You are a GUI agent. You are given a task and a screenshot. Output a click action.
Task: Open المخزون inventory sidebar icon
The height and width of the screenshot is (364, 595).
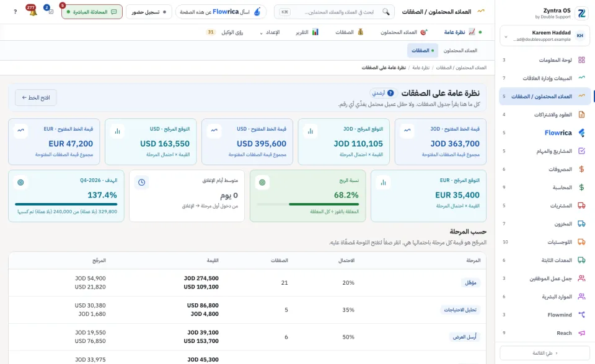581,223
